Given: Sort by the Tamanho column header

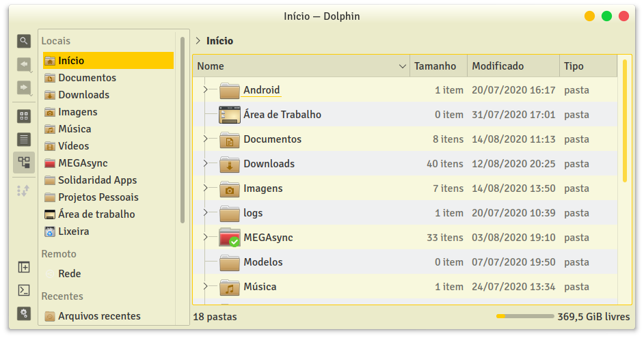Looking at the screenshot, I should (x=439, y=66).
